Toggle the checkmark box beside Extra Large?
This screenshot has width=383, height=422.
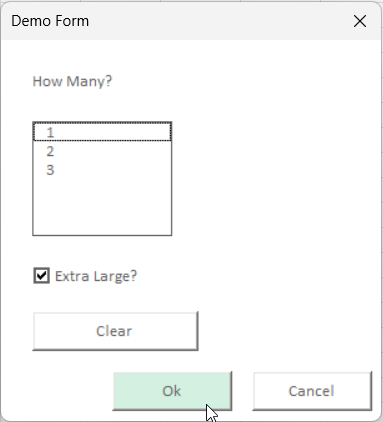pos(42,276)
